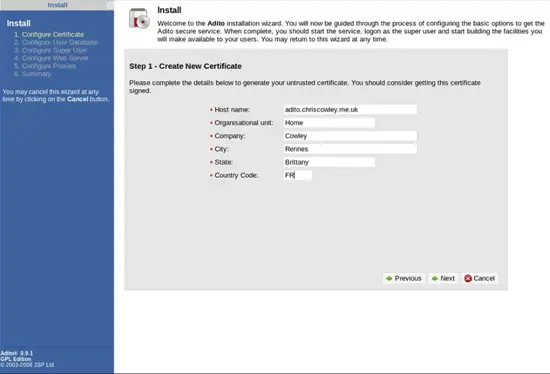Edit the City field containing Rennes

(x=350, y=149)
